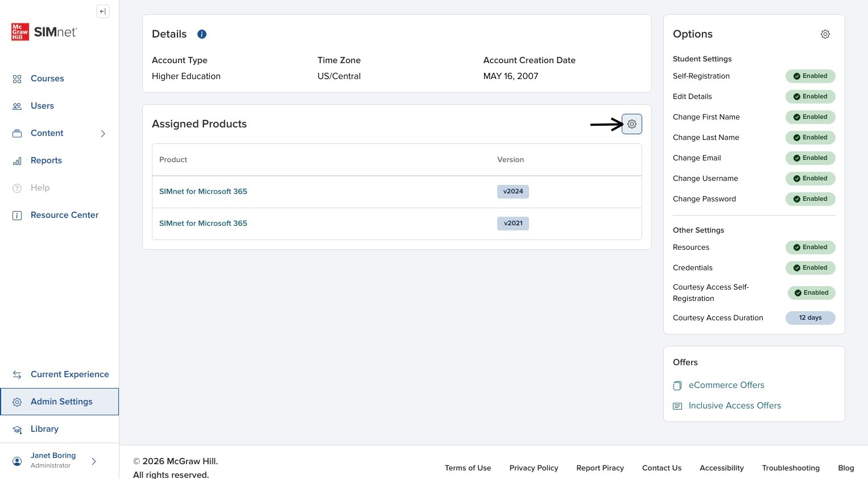Open the Library
The width and height of the screenshot is (868, 479).
[x=44, y=429]
